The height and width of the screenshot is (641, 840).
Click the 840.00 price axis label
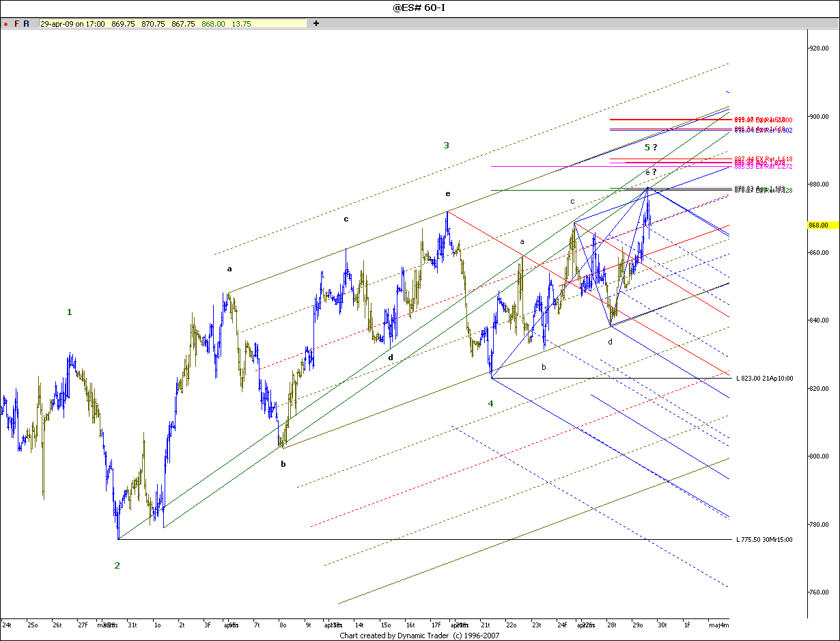click(x=818, y=320)
